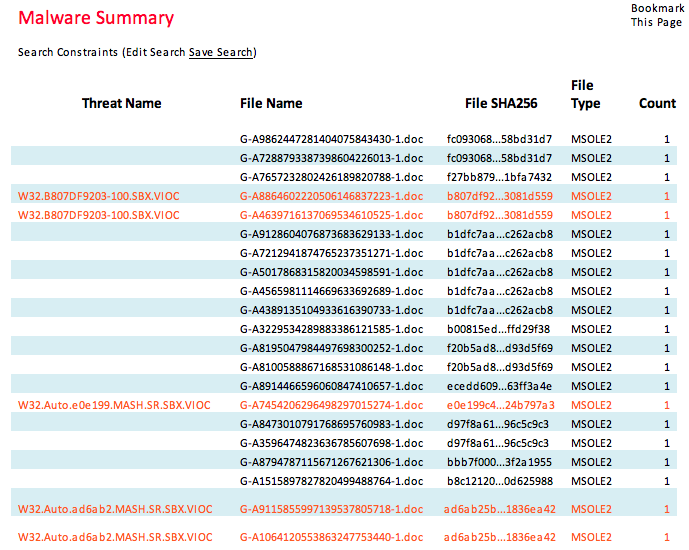Click hash e0e199c4...24b797a3
This screenshot has width=689, height=550.
pyautogui.click(x=499, y=405)
